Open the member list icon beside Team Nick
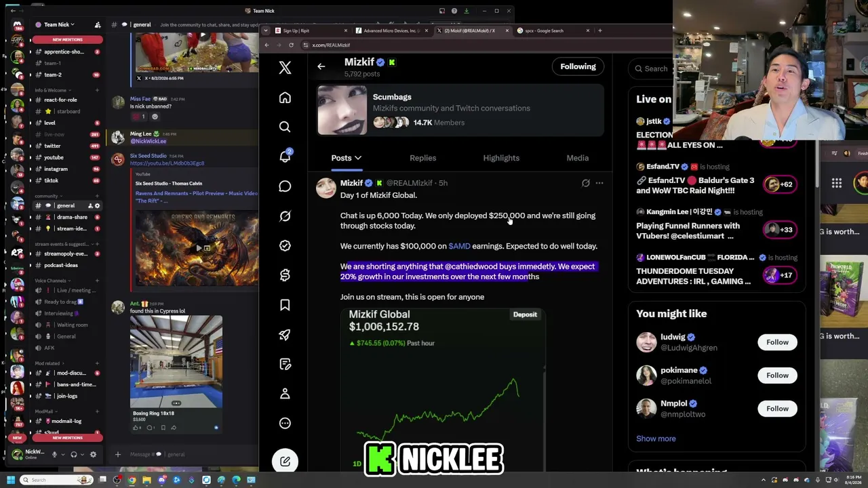Viewport: 868px width, 488px height. [x=98, y=25]
